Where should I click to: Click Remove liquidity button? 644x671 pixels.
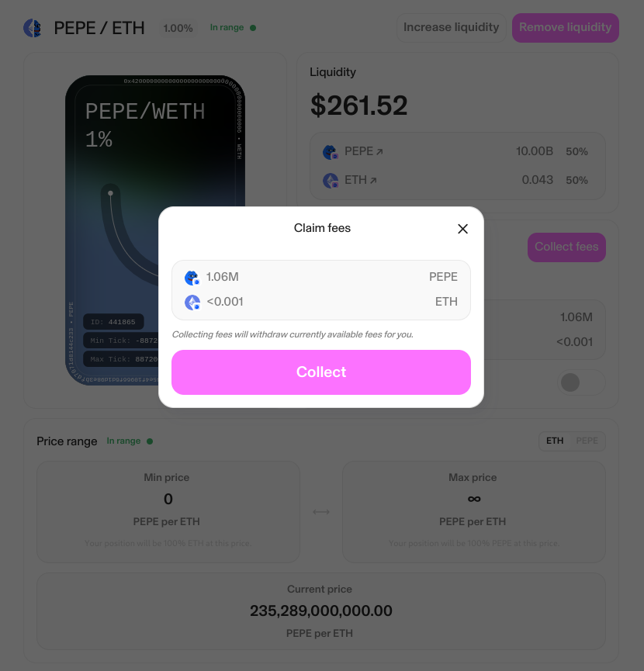[x=566, y=28]
